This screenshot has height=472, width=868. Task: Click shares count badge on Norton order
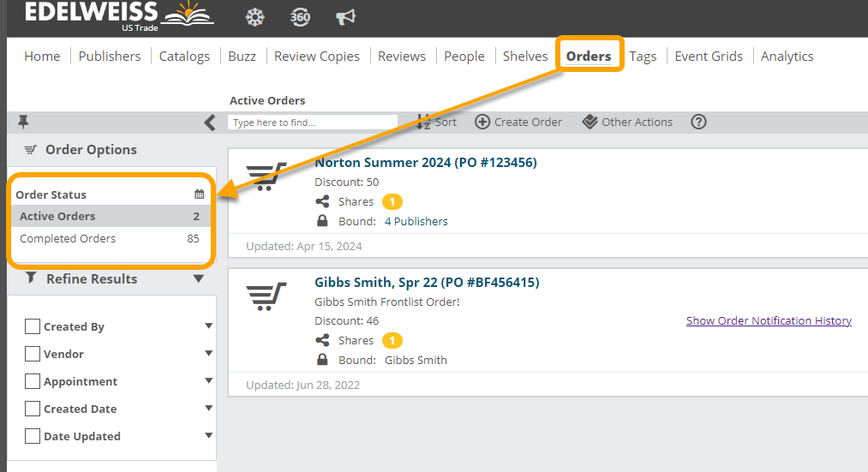tap(392, 202)
